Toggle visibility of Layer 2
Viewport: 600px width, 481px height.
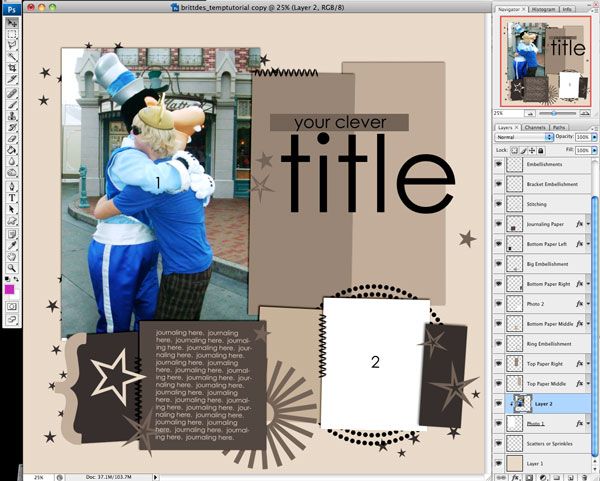[499, 403]
